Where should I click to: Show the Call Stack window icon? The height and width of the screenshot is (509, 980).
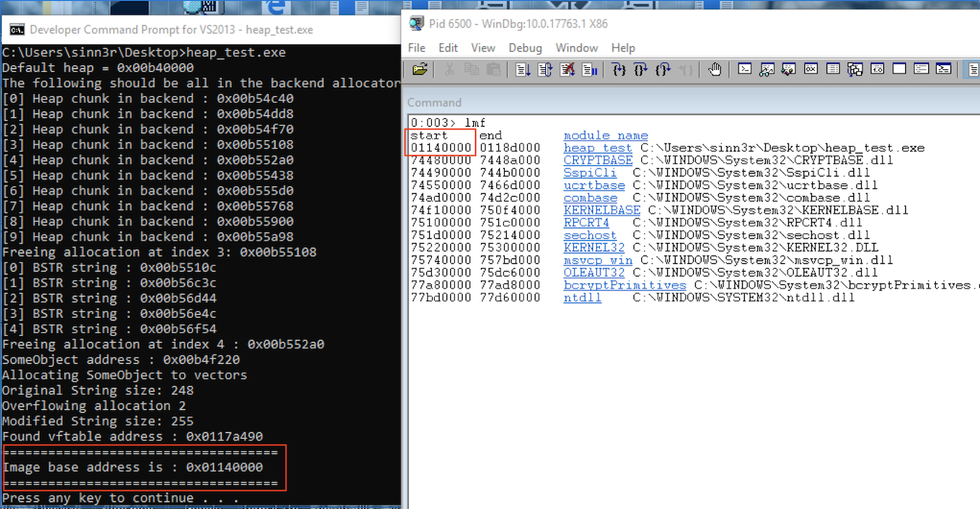pos(855,69)
